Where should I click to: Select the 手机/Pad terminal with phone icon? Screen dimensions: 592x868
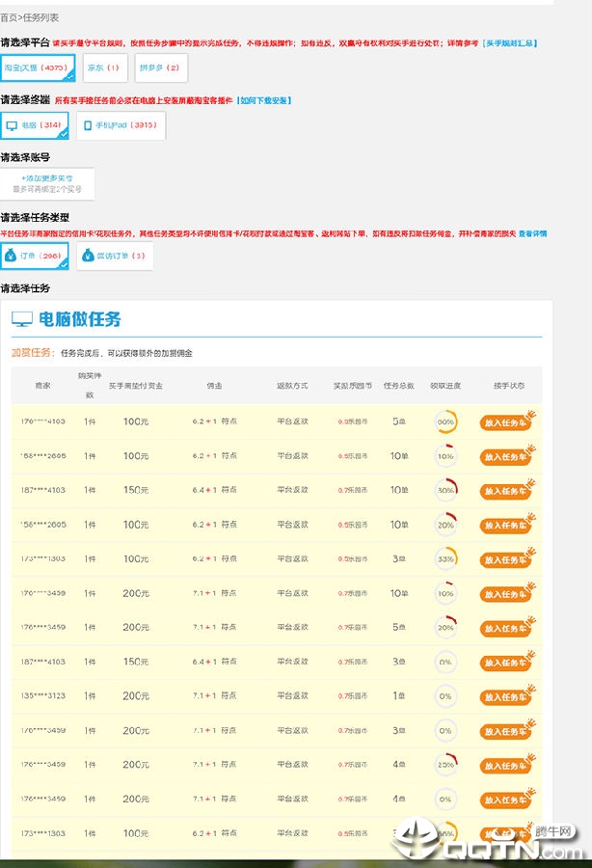click(x=121, y=125)
